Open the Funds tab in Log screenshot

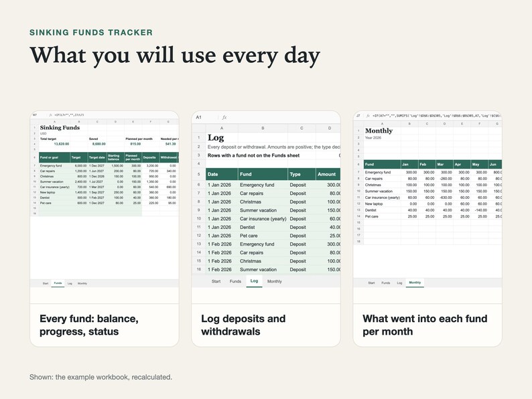[x=235, y=281]
